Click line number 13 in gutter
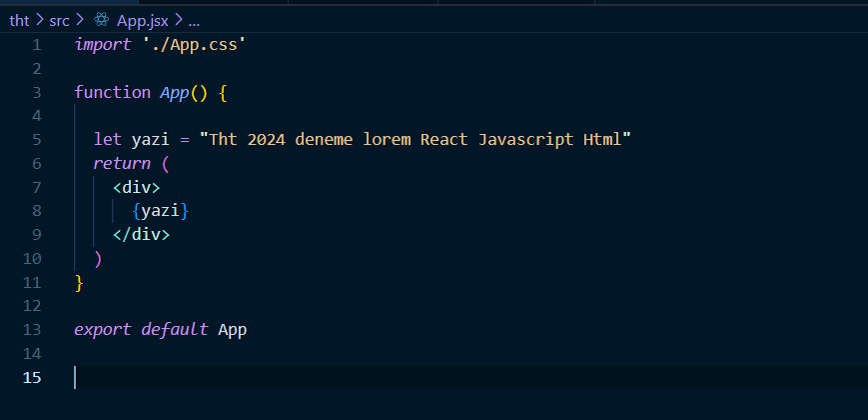The image size is (868, 420). (32, 330)
